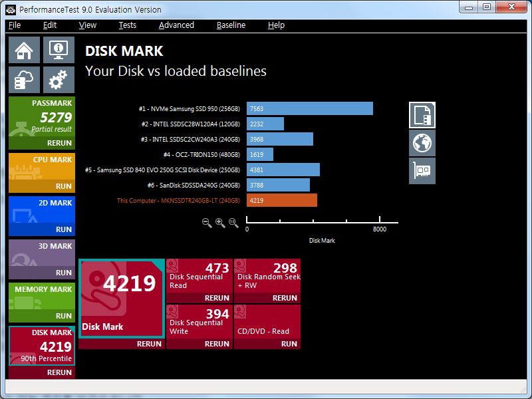Select the PASSMARK 5279 tile

tap(42, 117)
